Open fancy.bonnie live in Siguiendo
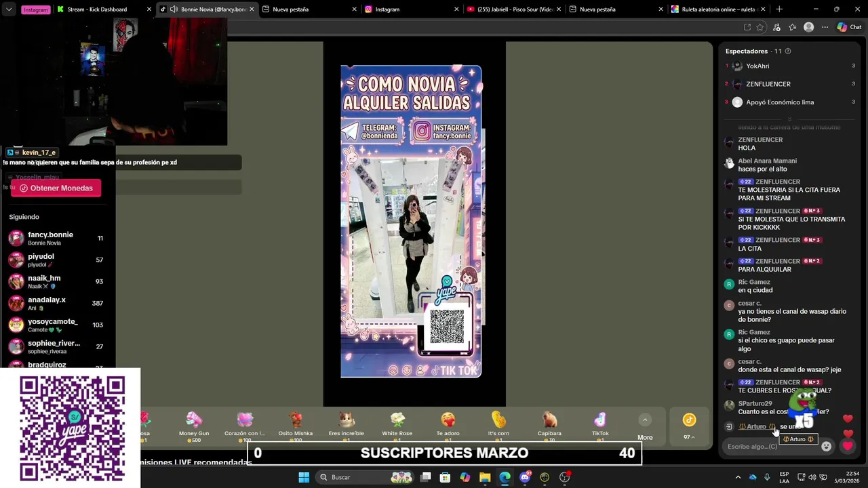Viewport: 868px width, 488px height. pyautogui.click(x=57, y=238)
